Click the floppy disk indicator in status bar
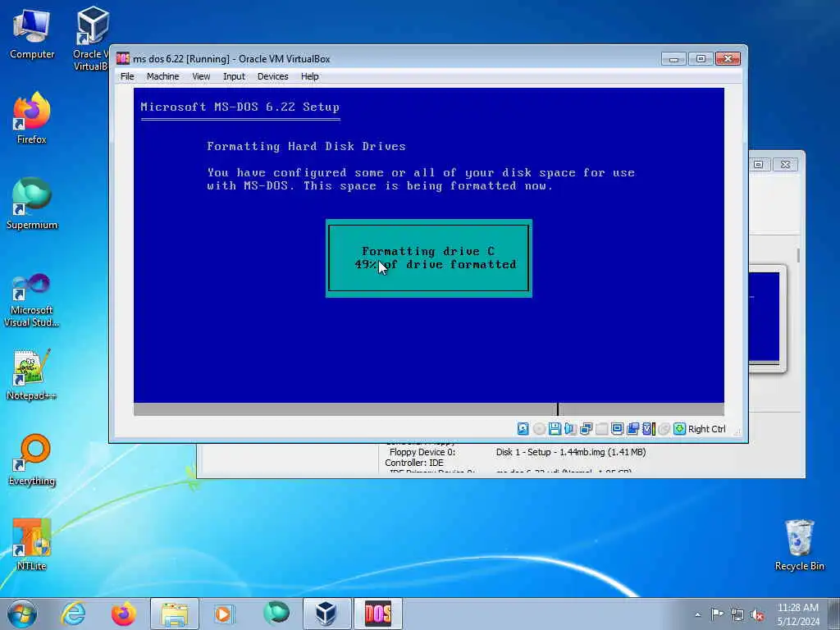This screenshot has width=840, height=630. pos(555,428)
